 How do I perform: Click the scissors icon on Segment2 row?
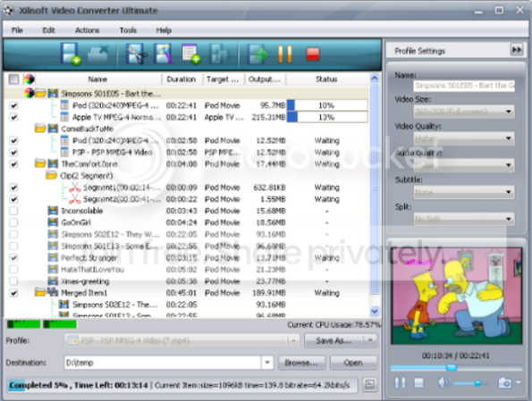point(74,199)
